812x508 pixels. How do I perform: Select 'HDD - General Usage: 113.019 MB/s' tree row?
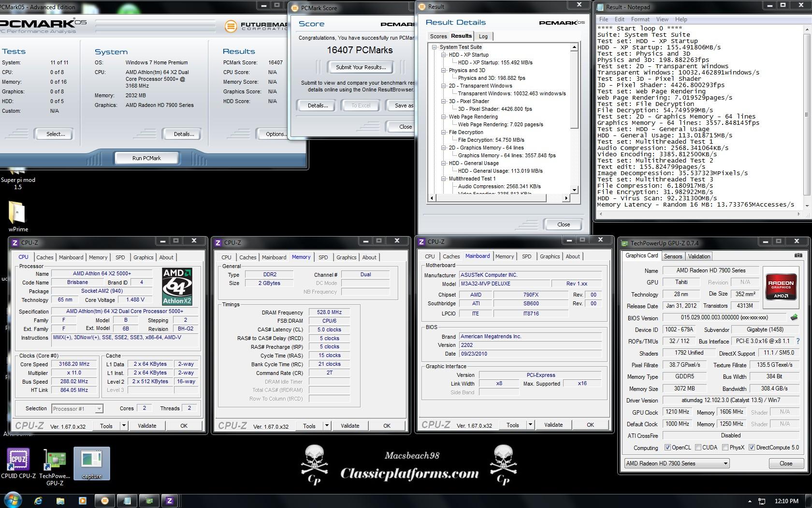click(500, 171)
